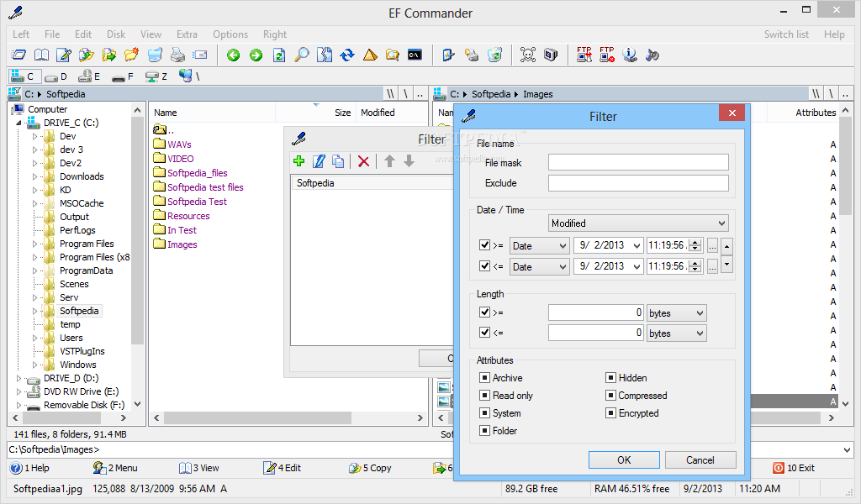861x504 pixels.
Task: Click the Edit filter pencil icon
Action: point(319,161)
